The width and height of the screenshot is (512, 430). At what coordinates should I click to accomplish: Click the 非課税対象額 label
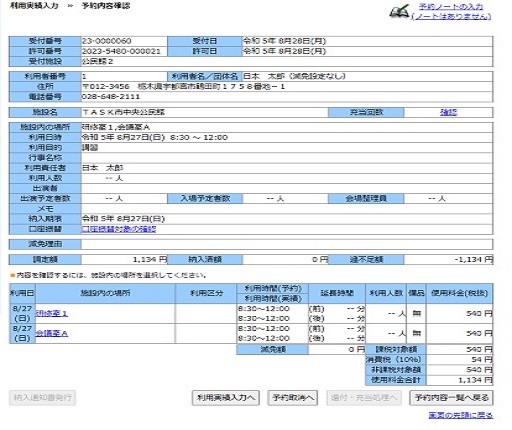[396, 370]
